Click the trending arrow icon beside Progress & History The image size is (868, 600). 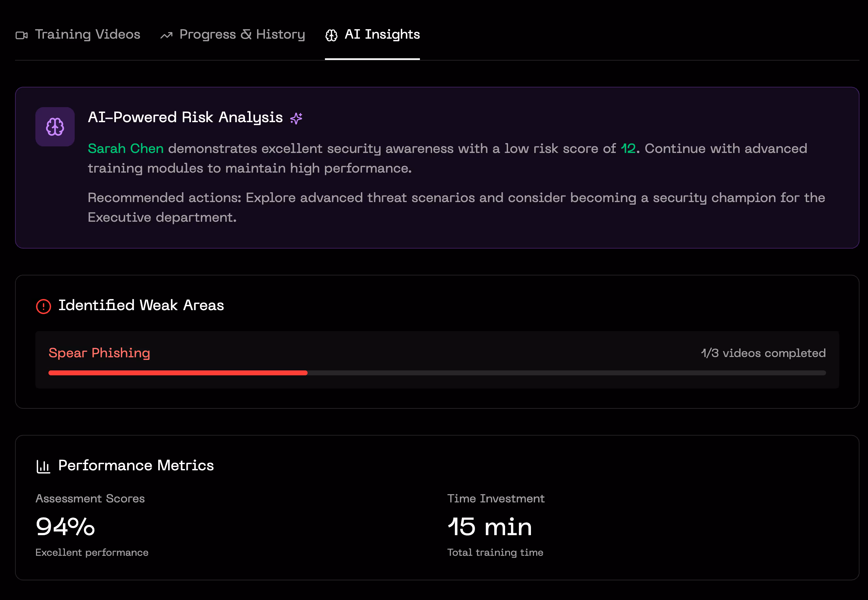tap(166, 35)
